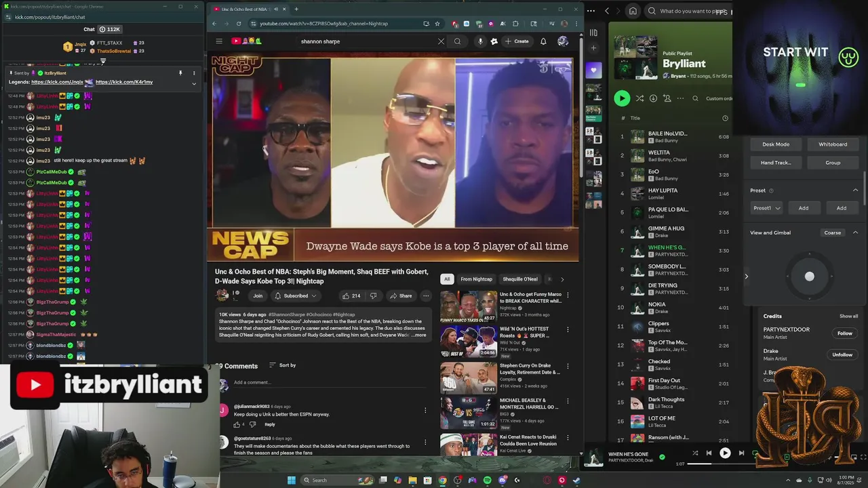Open the Windows Start button
This screenshot has width=868, height=488.
pyautogui.click(x=292, y=481)
